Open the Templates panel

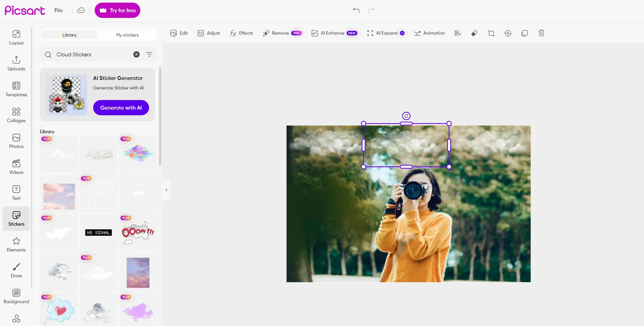(16, 89)
